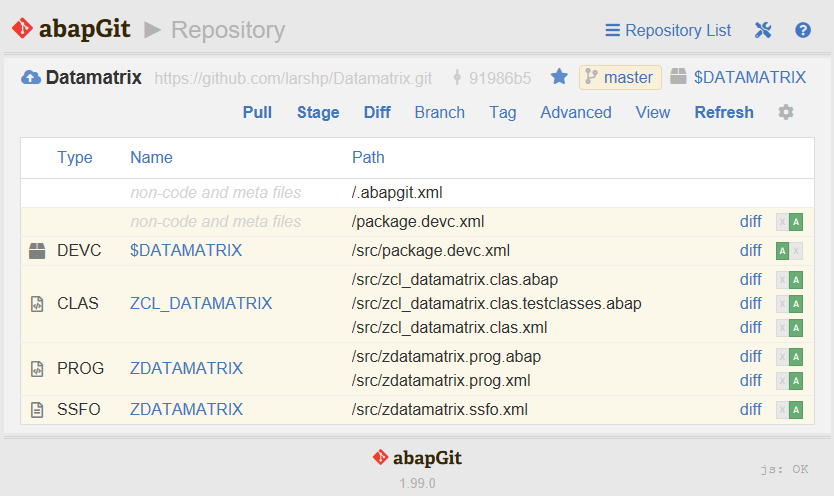Click the cloud upload icon beside Datamatrix
This screenshot has width=834, height=496.
tap(31, 78)
